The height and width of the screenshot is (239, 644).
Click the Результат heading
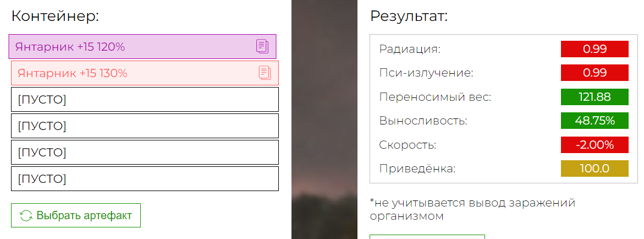click(409, 17)
